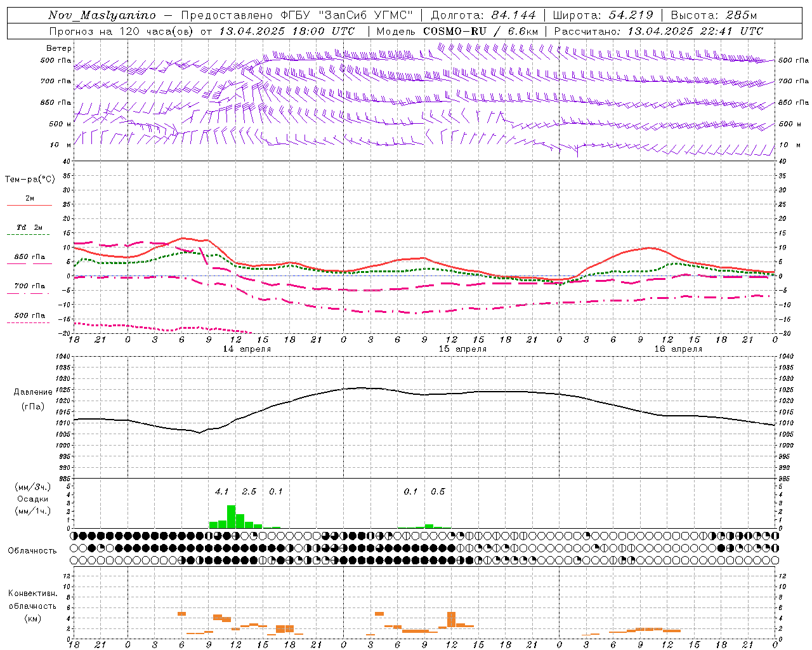Image resolution: width=812 pixels, height=650 pixels.
Task: Click the solid red line sample under the 2м legend
Action: click(x=30, y=206)
